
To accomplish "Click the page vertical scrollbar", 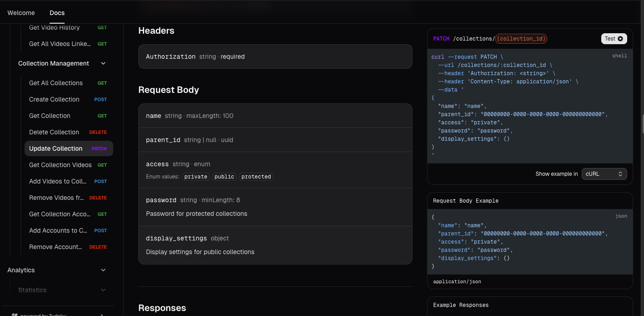I will 642,123.
